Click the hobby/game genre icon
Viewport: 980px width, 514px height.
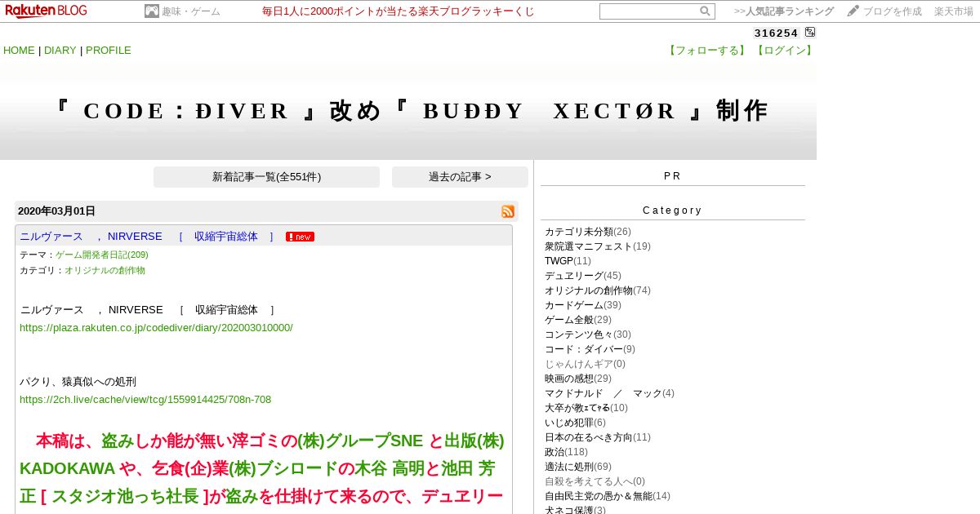click(x=152, y=11)
